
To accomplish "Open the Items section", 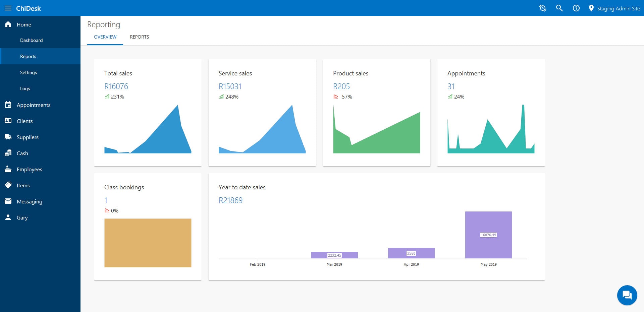I will (23, 185).
